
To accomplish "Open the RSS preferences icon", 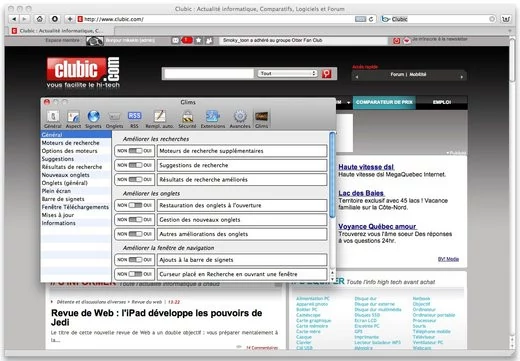I will point(134,119).
